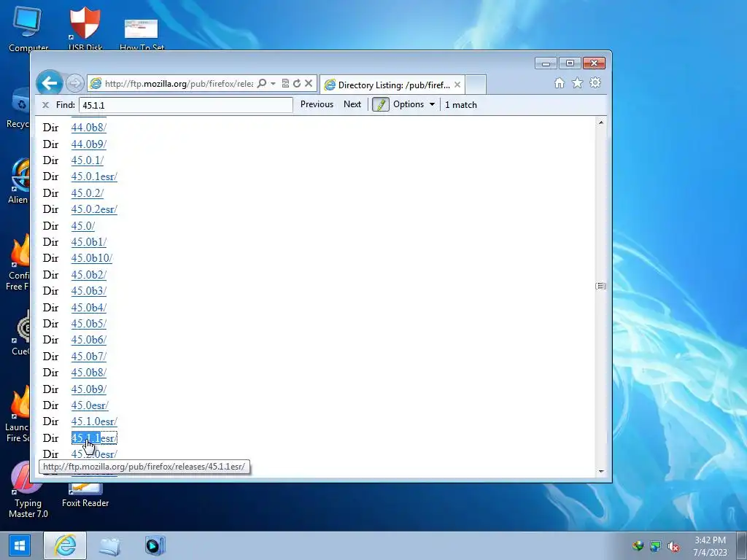The width and height of the screenshot is (747, 560).
Task: Open the highlighted 45.1.1esr/ link
Action: click(x=94, y=438)
